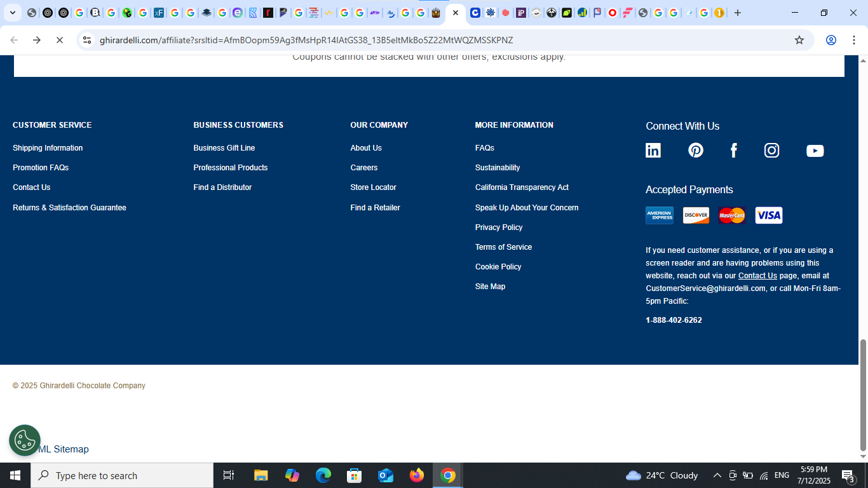Open the FAQs link under More Information
The image size is (868, 488).
pos(485,148)
